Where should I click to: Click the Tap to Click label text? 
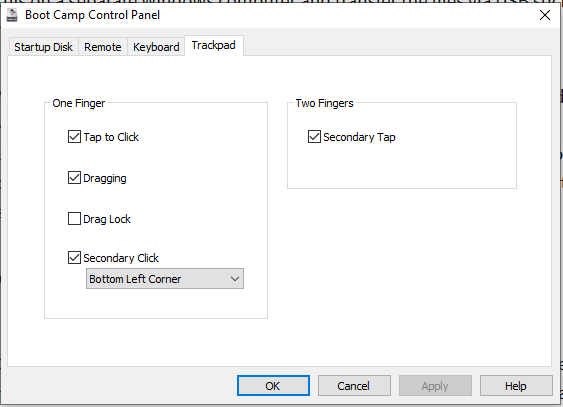point(111,137)
